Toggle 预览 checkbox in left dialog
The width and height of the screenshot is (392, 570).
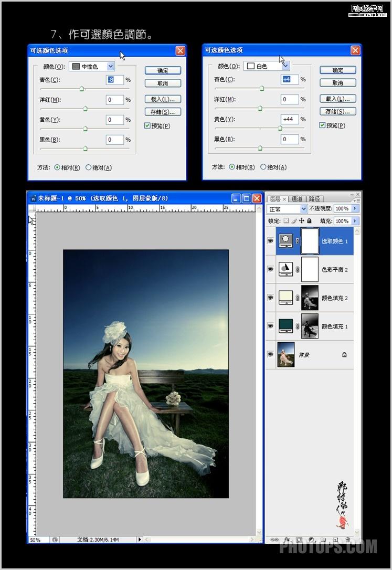tap(147, 126)
